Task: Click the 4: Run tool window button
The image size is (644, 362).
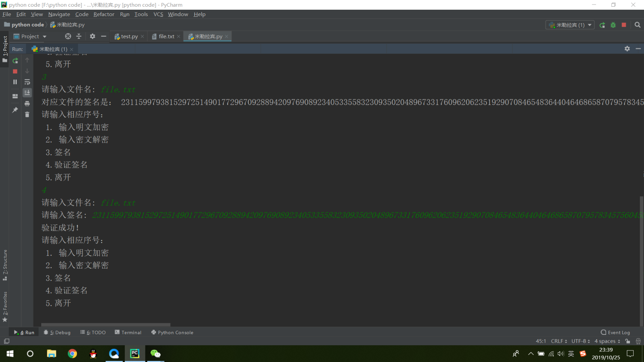Action: click(x=24, y=333)
